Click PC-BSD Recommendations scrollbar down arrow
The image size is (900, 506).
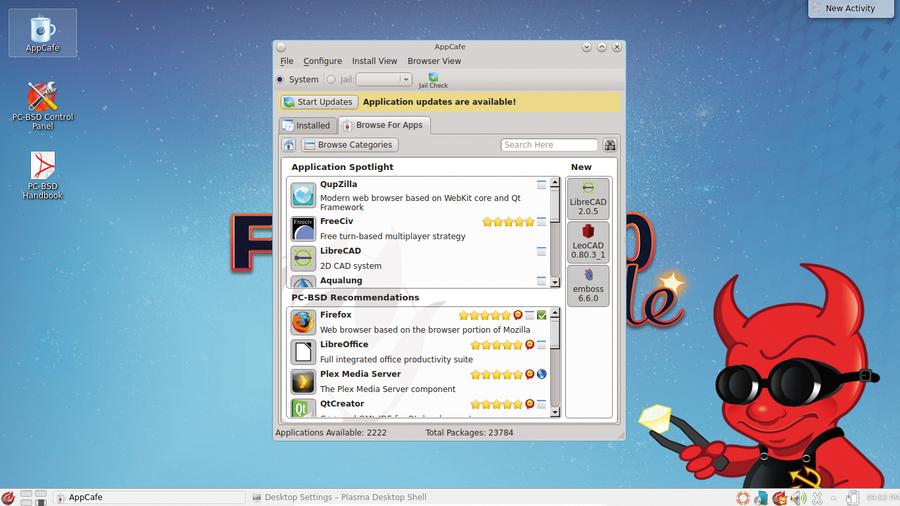(554, 412)
